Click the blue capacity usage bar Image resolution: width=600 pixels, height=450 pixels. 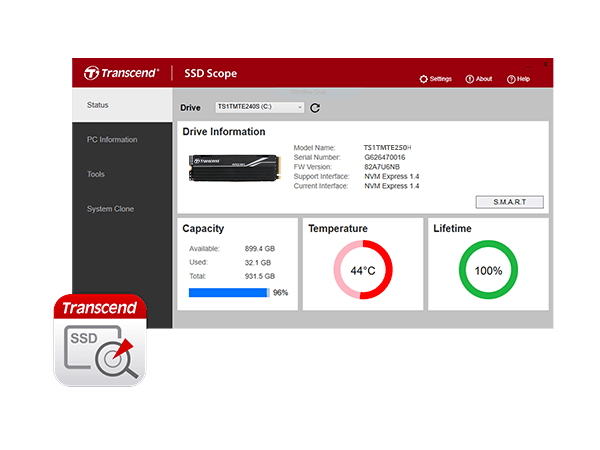[228, 293]
